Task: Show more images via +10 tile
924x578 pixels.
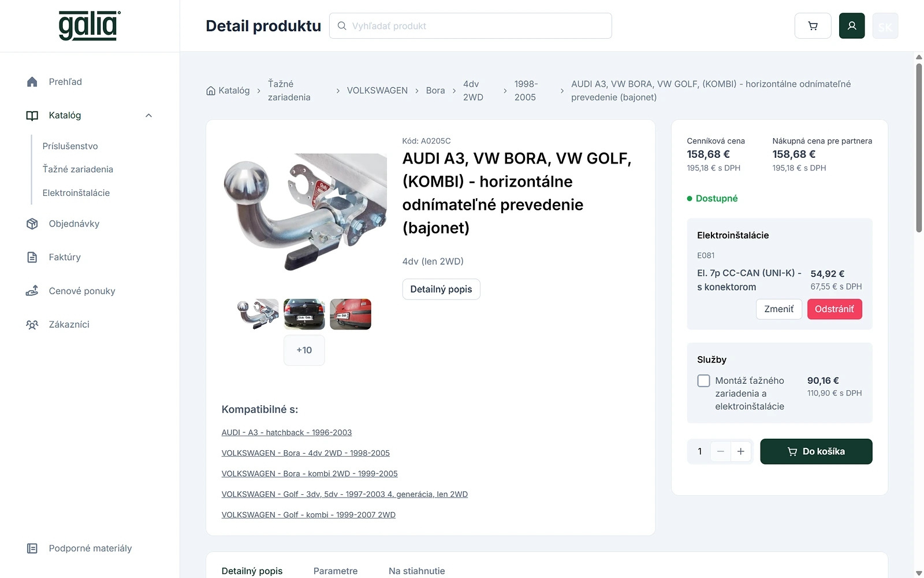Action: [x=304, y=350]
